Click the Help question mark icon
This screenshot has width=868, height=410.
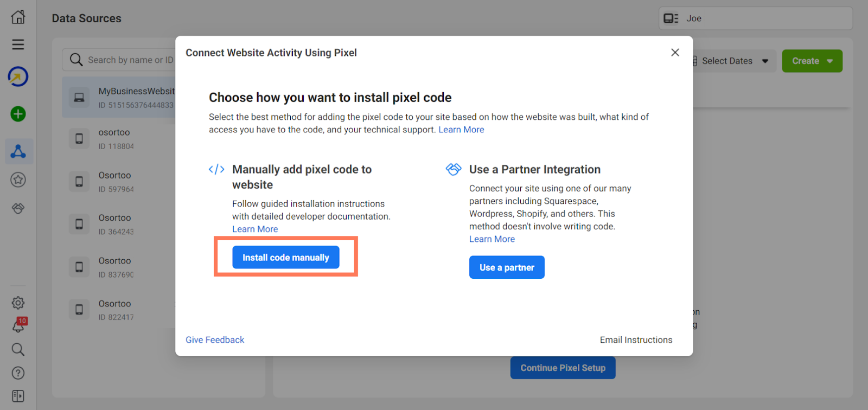pyautogui.click(x=18, y=373)
